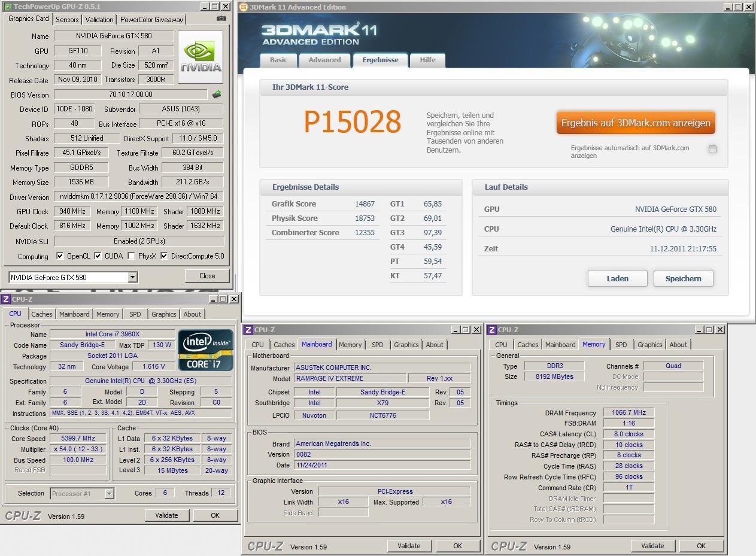Click Grafik Score value 14867
The image size is (756, 556).
(x=365, y=204)
